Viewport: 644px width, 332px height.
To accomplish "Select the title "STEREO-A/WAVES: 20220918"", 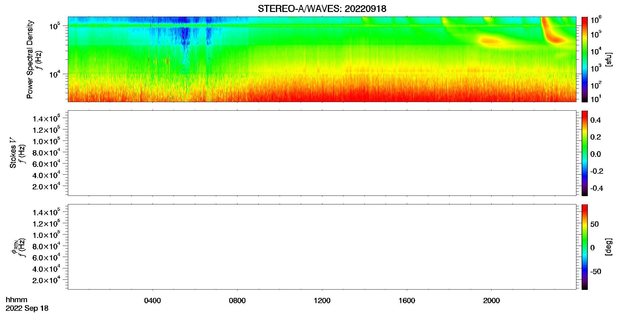I will pyautogui.click(x=322, y=9).
